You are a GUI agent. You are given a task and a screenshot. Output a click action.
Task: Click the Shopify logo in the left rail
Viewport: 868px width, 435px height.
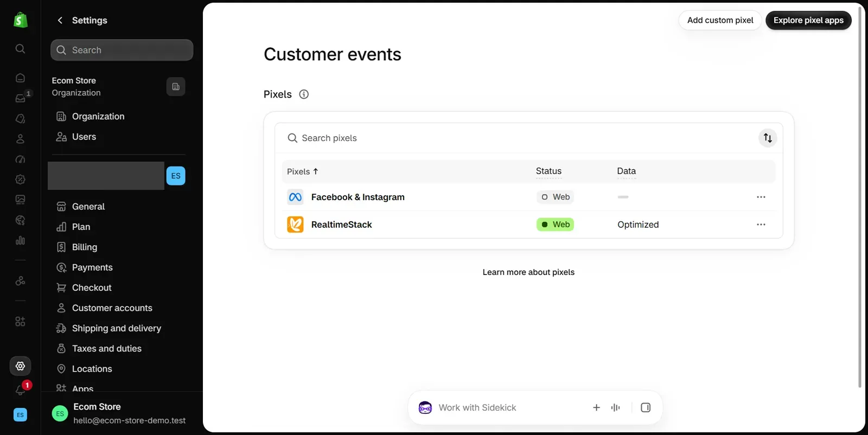click(x=20, y=20)
